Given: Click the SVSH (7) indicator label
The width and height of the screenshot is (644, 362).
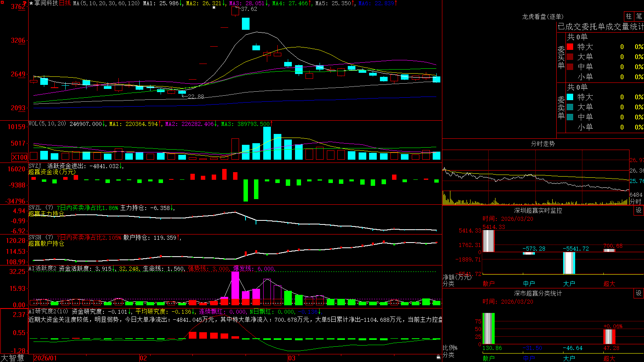Looking at the screenshot, I should 41,238.
